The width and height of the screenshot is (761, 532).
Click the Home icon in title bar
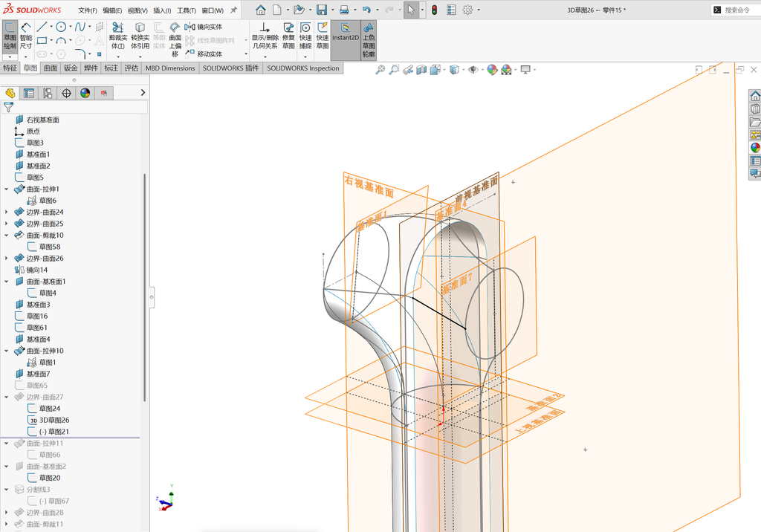261,10
